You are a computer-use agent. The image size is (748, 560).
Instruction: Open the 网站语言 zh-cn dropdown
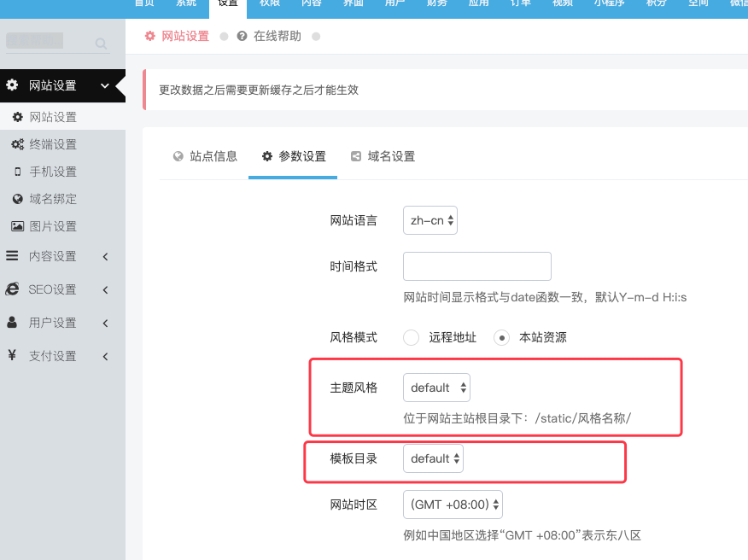(430, 220)
